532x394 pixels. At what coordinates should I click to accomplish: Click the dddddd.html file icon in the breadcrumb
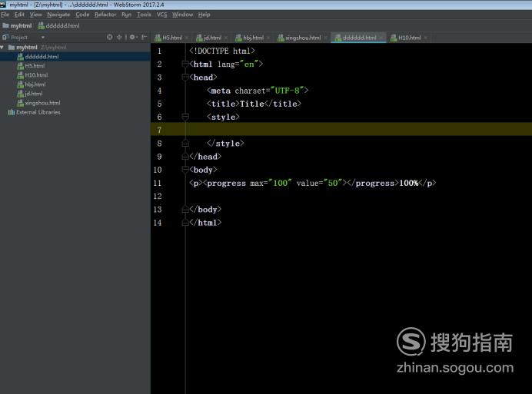tap(41, 26)
